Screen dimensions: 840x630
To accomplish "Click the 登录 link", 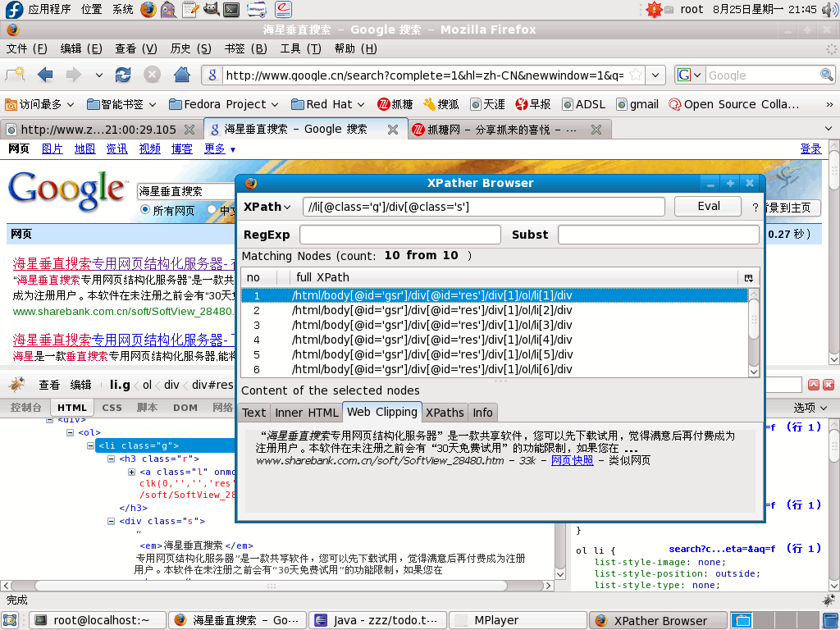I will point(810,149).
